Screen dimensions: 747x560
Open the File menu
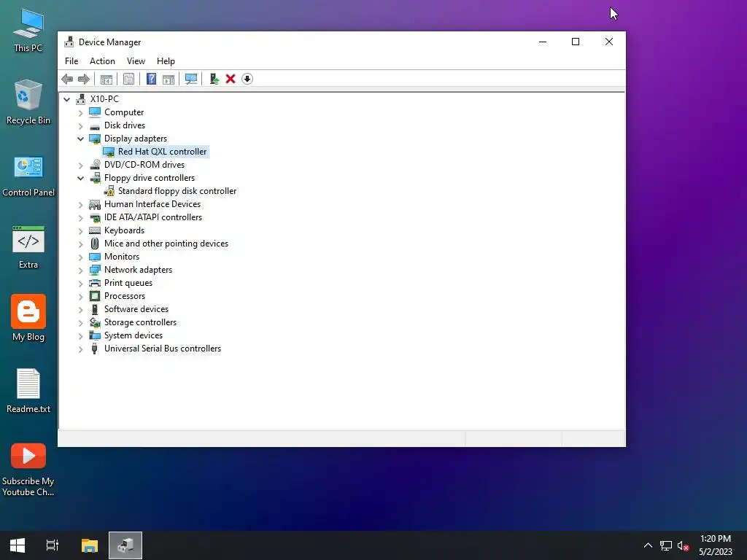coord(71,61)
